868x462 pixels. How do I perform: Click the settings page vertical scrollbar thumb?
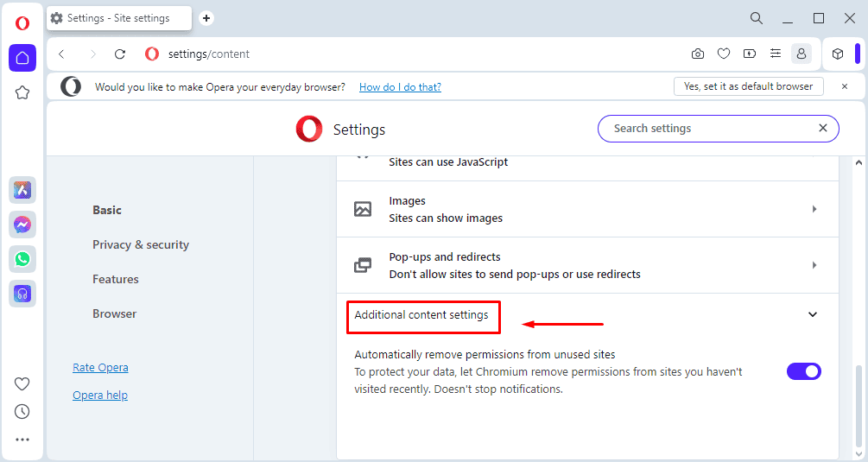858,405
